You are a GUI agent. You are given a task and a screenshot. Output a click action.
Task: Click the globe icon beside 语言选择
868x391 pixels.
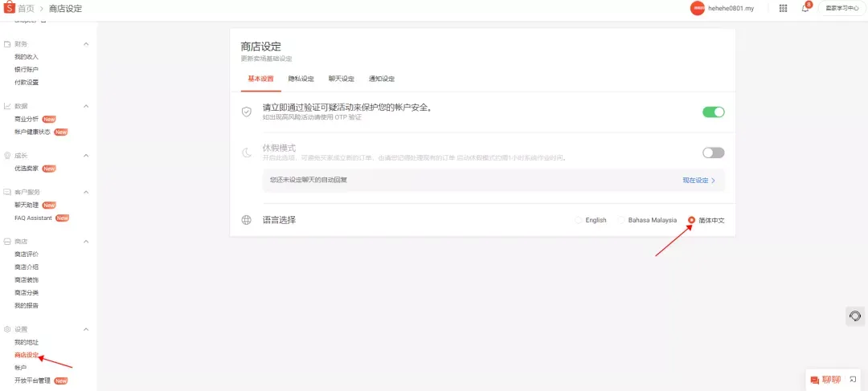click(x=247, y=220)
